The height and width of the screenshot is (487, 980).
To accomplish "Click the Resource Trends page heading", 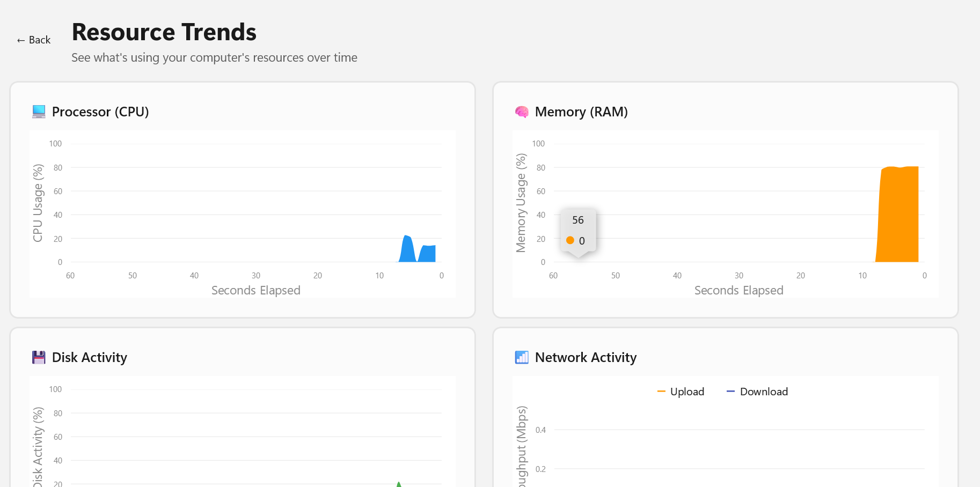I will [164, 32].
